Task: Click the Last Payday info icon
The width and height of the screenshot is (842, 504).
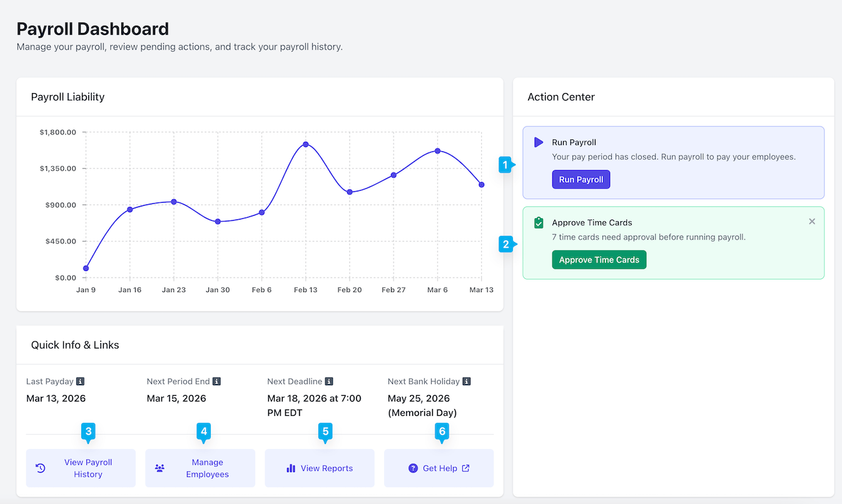Action: pos(80,381)
